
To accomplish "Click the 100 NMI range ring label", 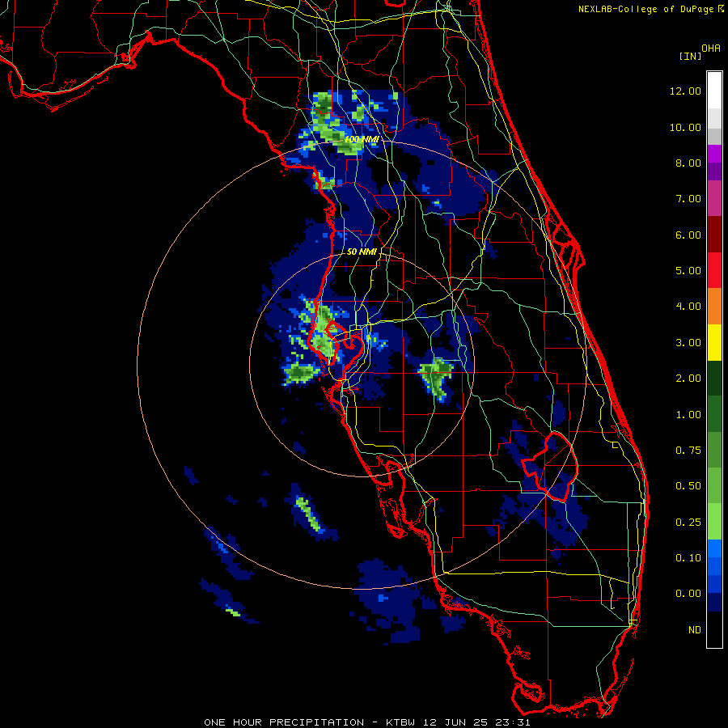I will 362,139.
